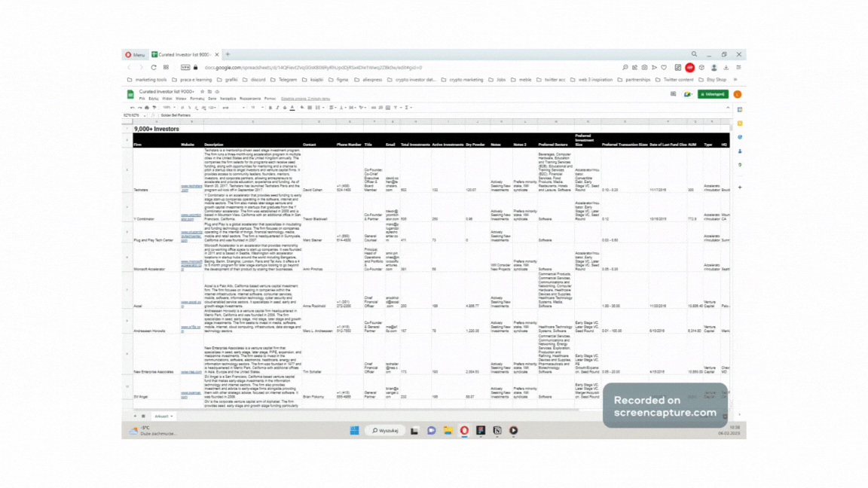
Task: Click the orange account avatar
Action: coord(738,94)
